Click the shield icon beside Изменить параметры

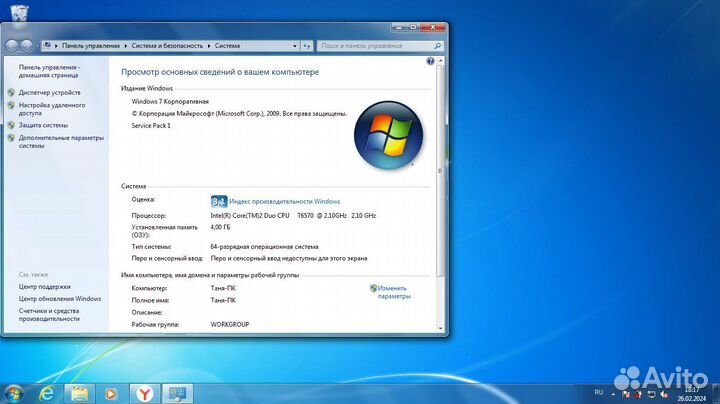click(x=373, y=288)
